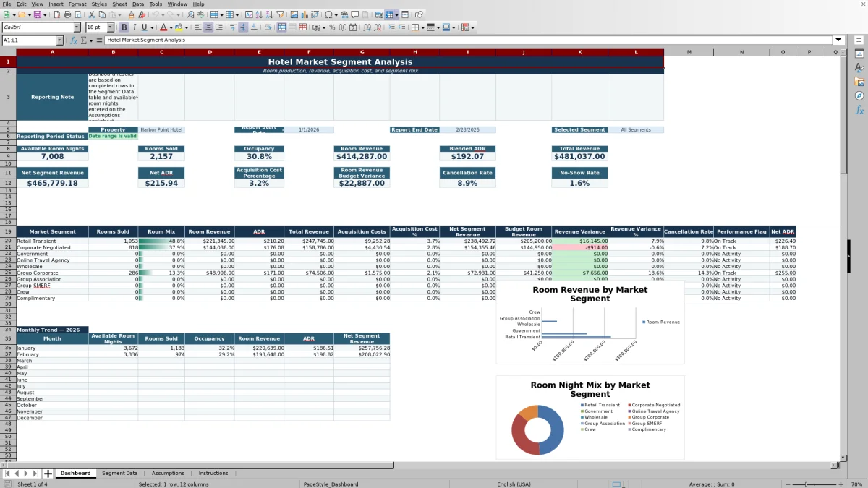Viewport: 868px width, 488px height.
Task: Select the Retail Transient segment cell
Action: tap(52, 241)
